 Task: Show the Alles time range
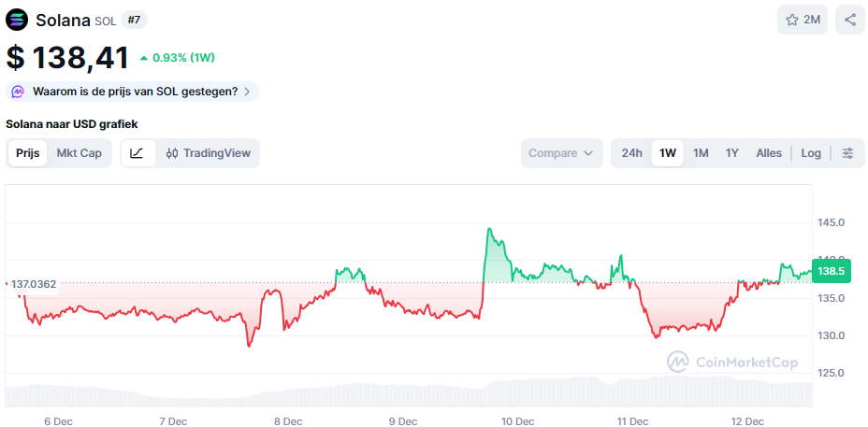click(x=769, y=153)
